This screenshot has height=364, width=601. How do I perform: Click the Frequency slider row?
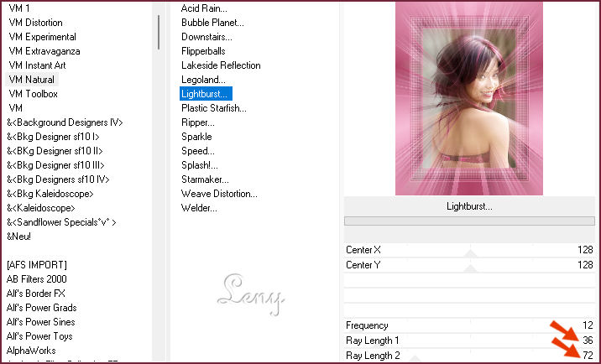pyautogui.click(x=470, y=325)
